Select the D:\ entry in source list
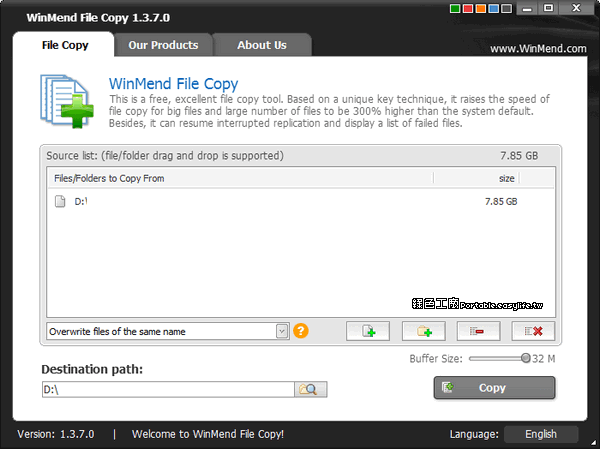The height and width of the screenshot is (449, 600). [x=301, y=201]
